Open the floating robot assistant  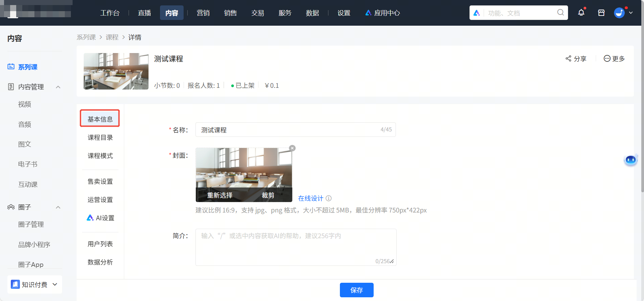pos(630,160)
